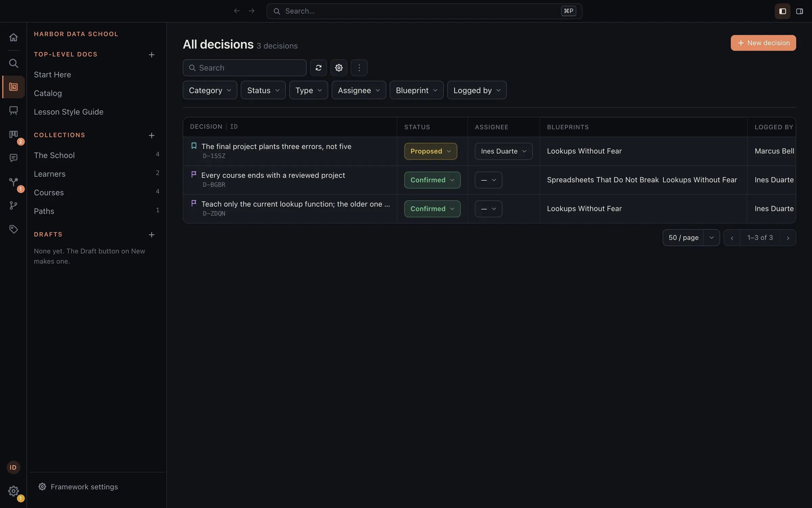Open the Blueprint filter dropdown
Screen dimensions: 812x508
pos(416,90)
